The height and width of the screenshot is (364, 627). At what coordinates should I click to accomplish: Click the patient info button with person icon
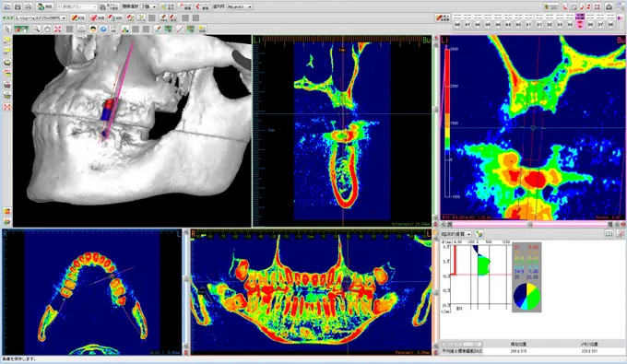click(x=45, y=6)
